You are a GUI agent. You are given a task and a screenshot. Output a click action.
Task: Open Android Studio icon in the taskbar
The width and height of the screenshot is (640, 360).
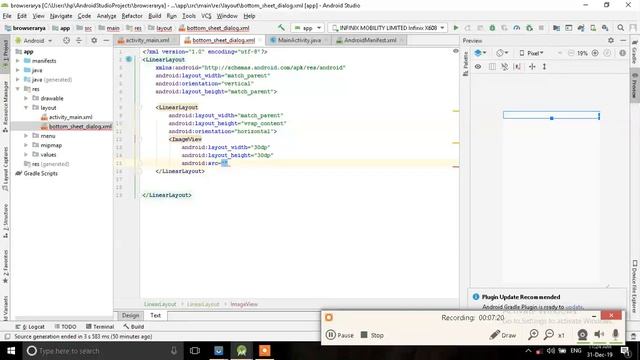pos(242,351)
